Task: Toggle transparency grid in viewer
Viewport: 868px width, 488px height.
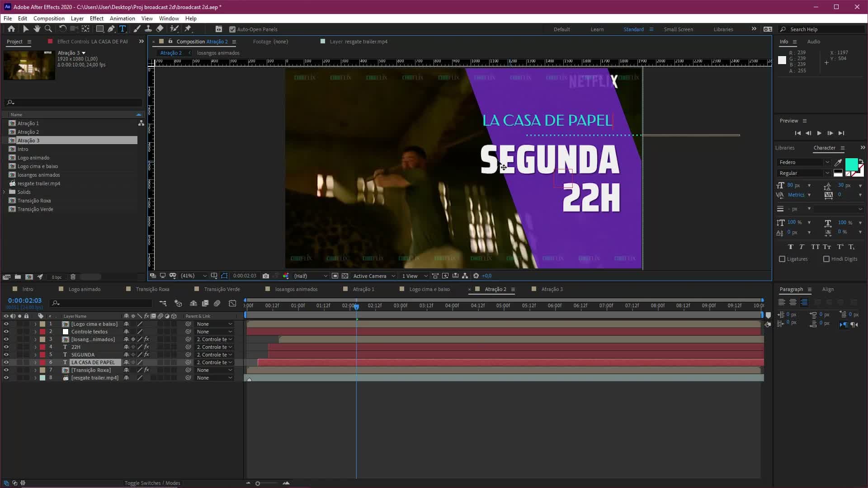Action: pos(345,276)
